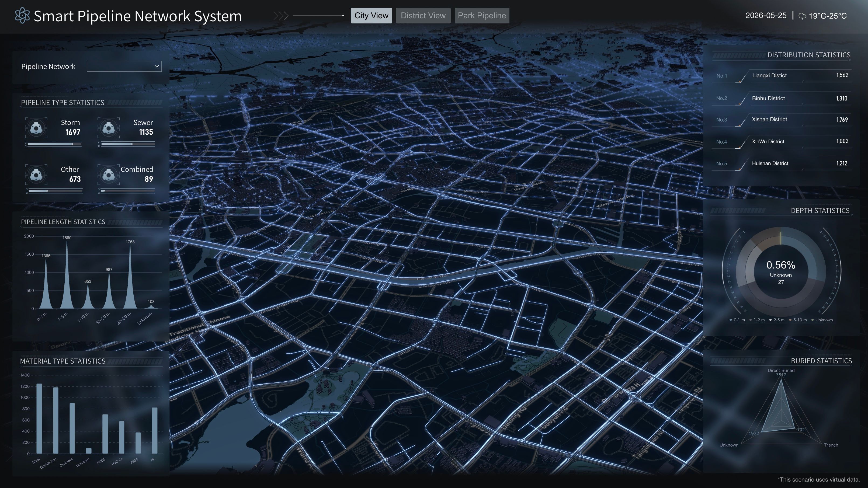Click the BURIED STATISTICS heading
The image size is (868, 488).
click(x=821, y=361)
